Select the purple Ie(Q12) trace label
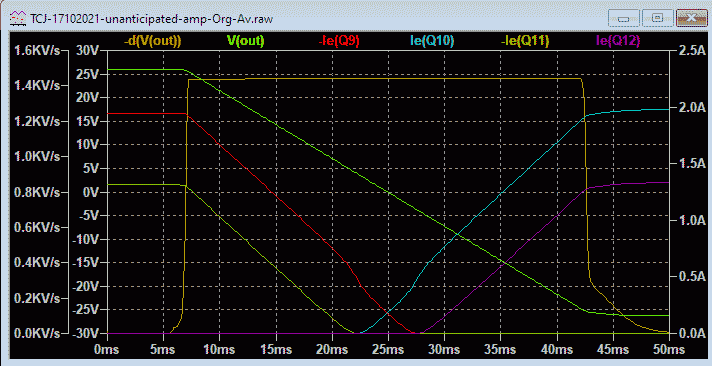Viewport: 712px width, 366px height. (x=618, y=41)
